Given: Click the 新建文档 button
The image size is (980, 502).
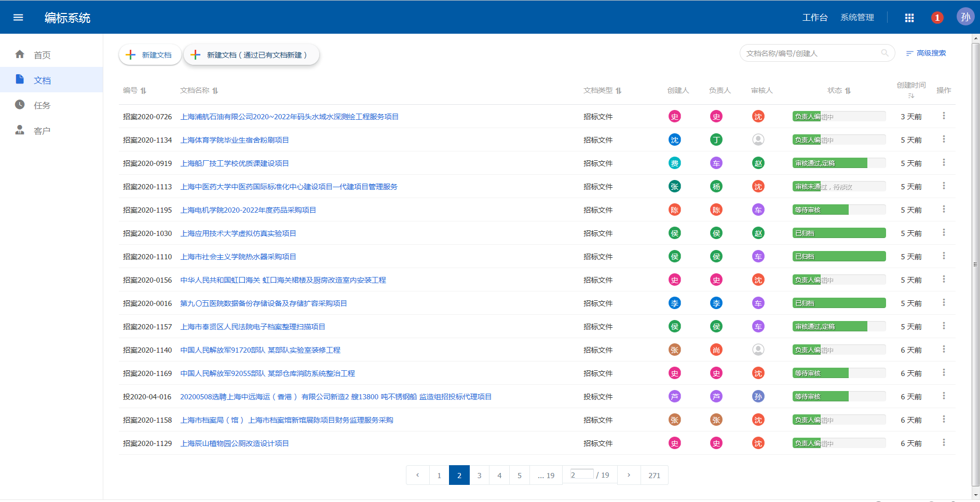Looking at the screenshot, I should 150,55.
